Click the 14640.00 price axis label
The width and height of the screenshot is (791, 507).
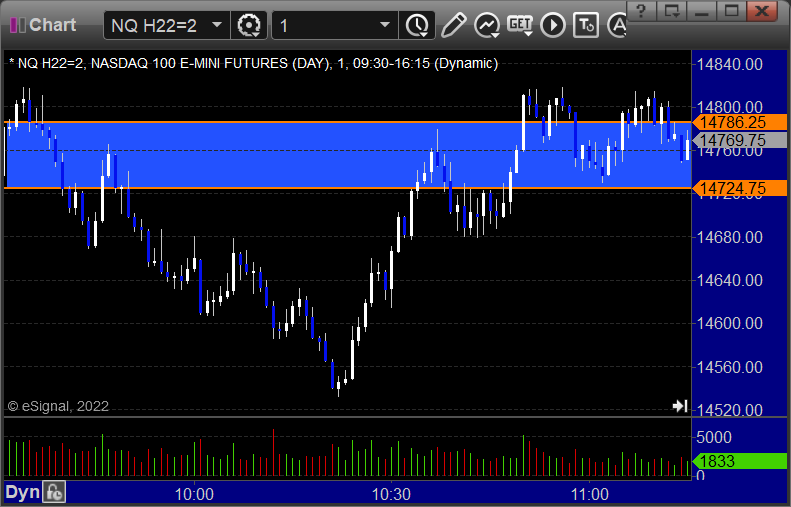(x=729, y=280)
